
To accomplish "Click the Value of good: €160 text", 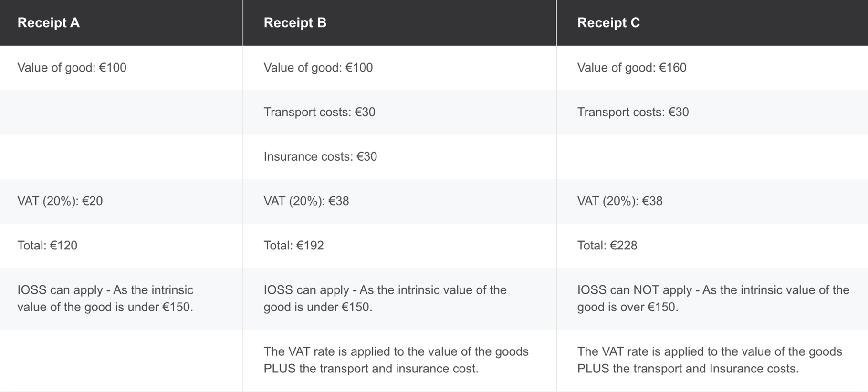I will (x=631, y=68).
